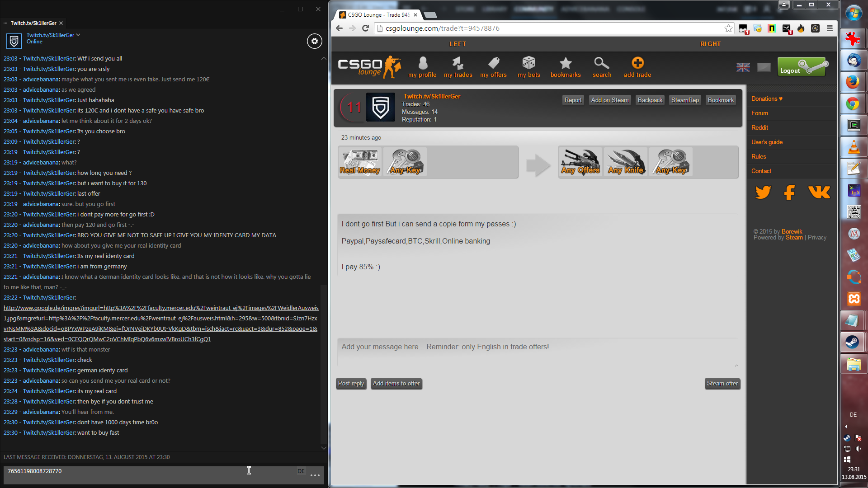Click the add trade plus icon
Image resolution: width=868 pixels, height=488 pixels.
pos(637,63)
